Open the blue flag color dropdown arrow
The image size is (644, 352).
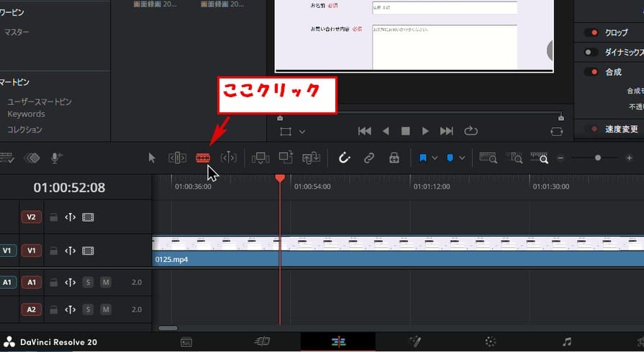435,158
